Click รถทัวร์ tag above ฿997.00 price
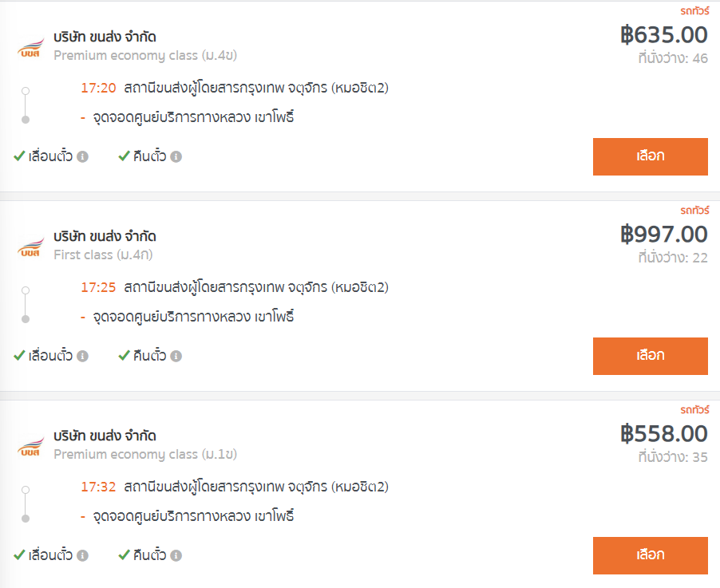720x588 pixels. click(x=694, y=211)
